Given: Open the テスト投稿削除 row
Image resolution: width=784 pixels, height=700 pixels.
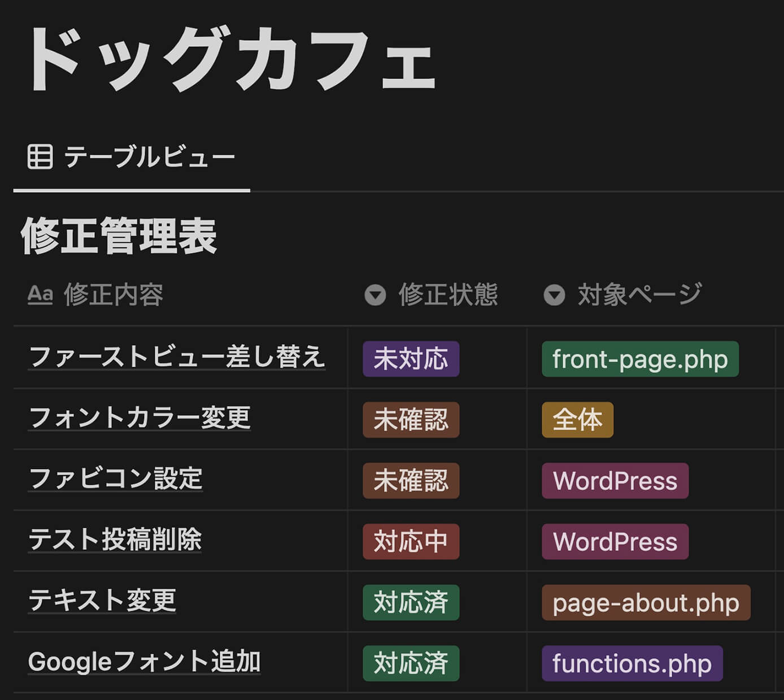Looking at the screenshot, I should [115, 540].
